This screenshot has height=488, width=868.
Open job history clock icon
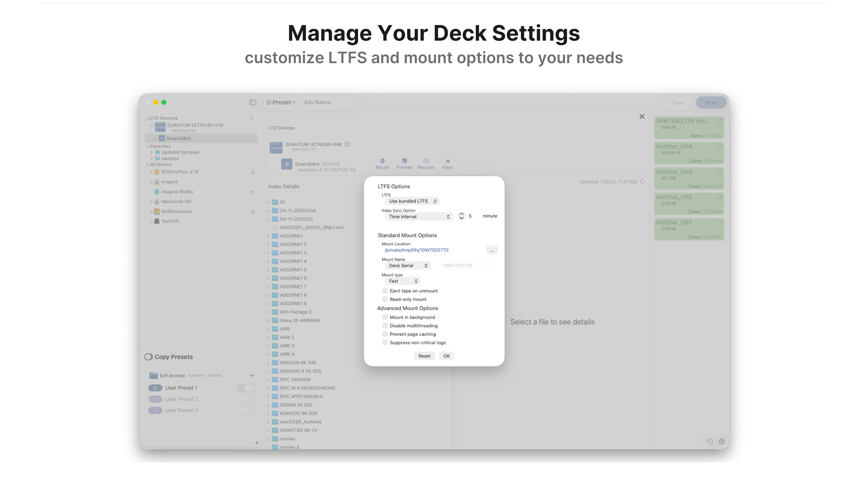[x=710, y=442]
